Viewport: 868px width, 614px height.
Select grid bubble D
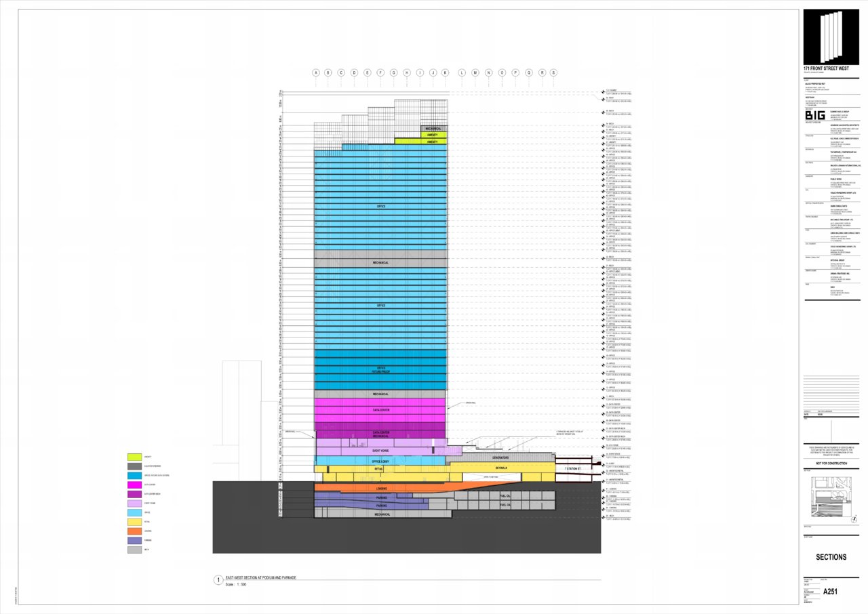click(354, 73)
